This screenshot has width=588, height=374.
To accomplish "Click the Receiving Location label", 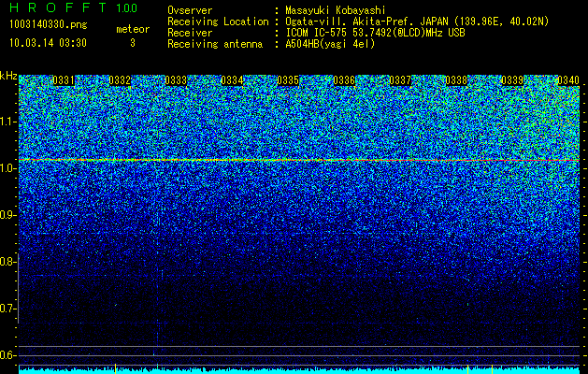I will click(x=218, y=22).
